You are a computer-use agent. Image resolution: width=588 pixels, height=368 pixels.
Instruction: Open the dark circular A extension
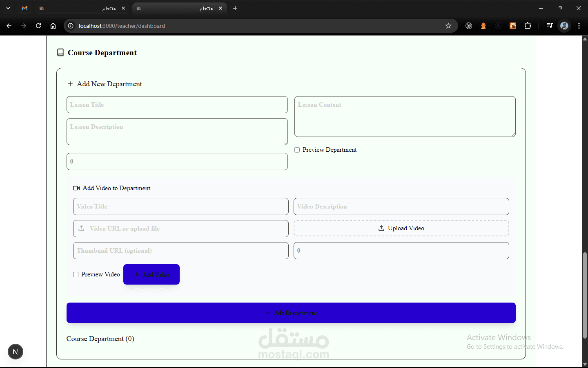498,26
